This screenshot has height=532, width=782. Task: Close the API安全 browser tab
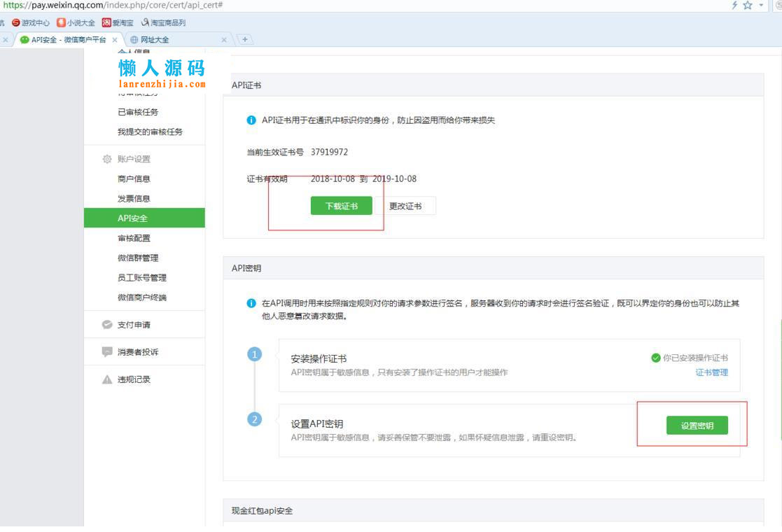115,40
